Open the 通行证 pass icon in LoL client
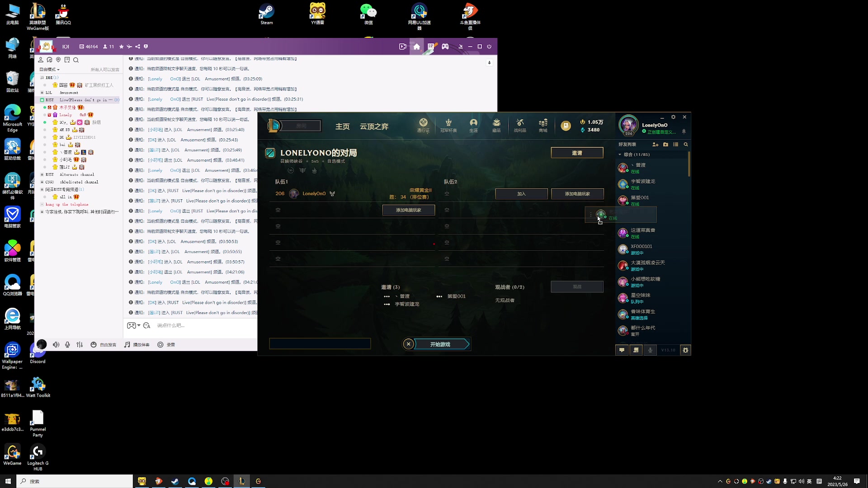Image resolution: width=868 pixels, height=488 pixels. (x=423, y=125)
